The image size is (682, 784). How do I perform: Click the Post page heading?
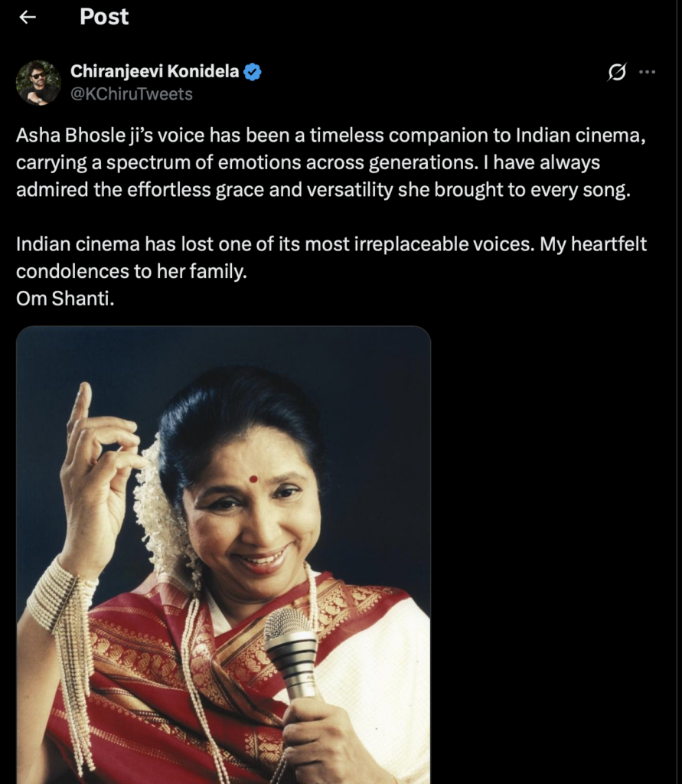pyautogui.click(x=104, y=17)
